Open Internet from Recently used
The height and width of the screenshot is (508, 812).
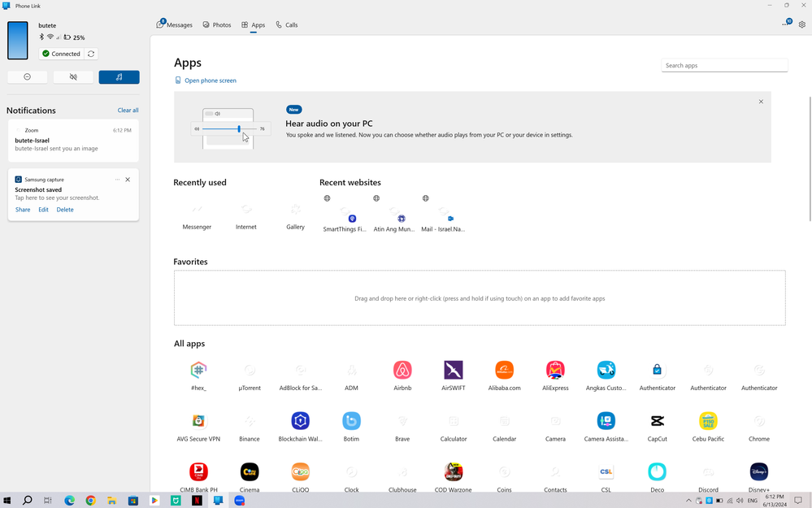tap(246, 216)
